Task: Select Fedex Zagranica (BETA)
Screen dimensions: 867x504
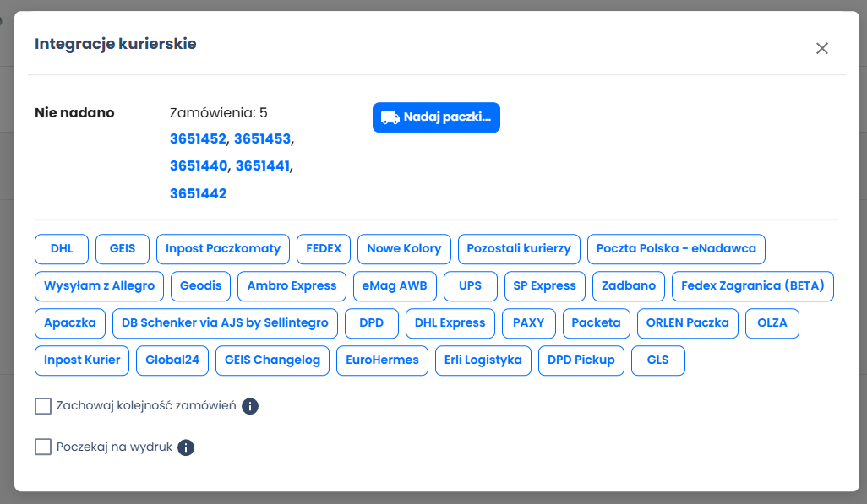Action: point(753,286)
